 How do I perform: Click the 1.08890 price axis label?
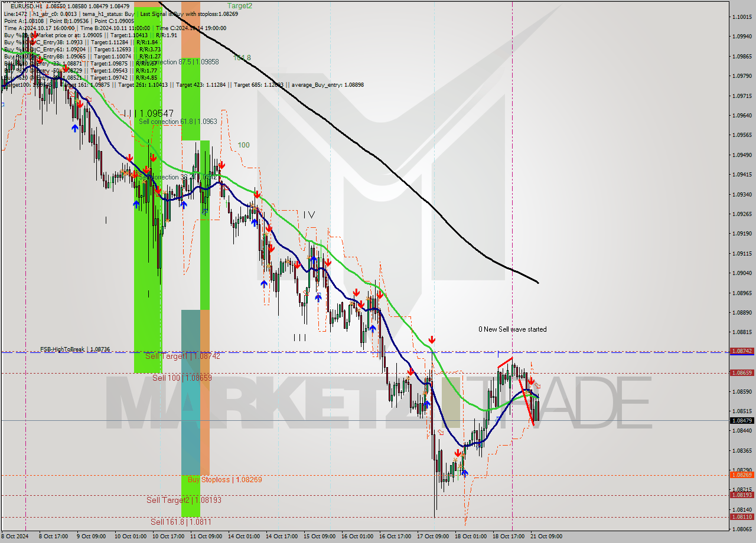(742, 312)
